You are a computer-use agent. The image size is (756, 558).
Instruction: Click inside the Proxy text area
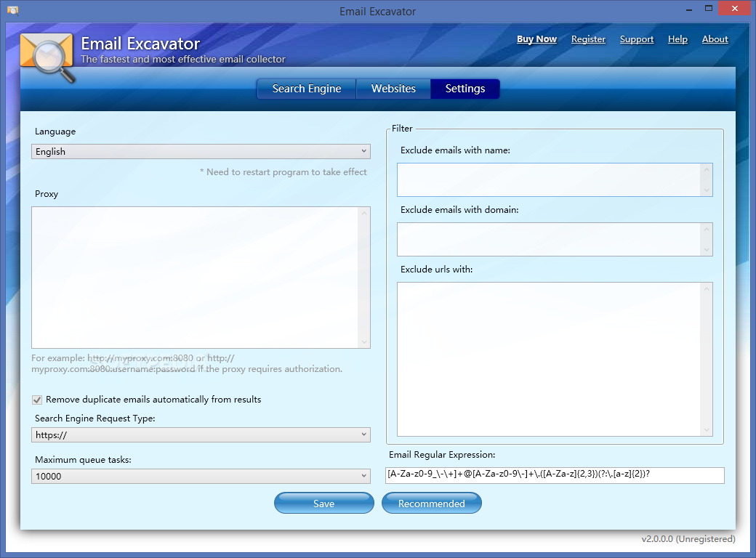tap(195, 278)
